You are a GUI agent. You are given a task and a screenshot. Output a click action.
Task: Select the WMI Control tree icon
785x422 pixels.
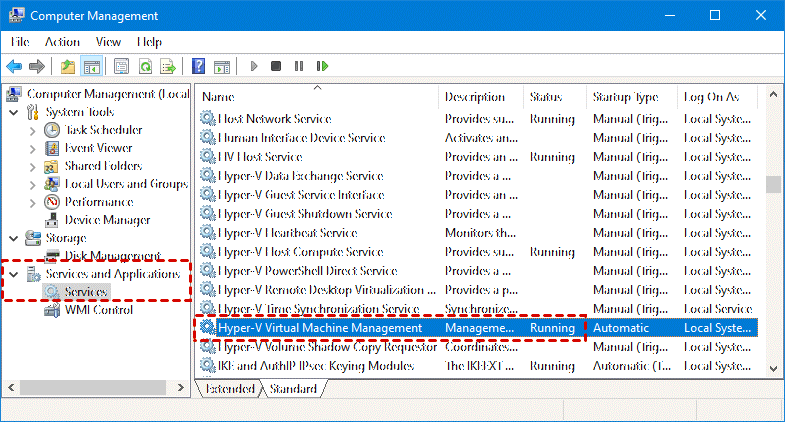click(x=52, y=310)
